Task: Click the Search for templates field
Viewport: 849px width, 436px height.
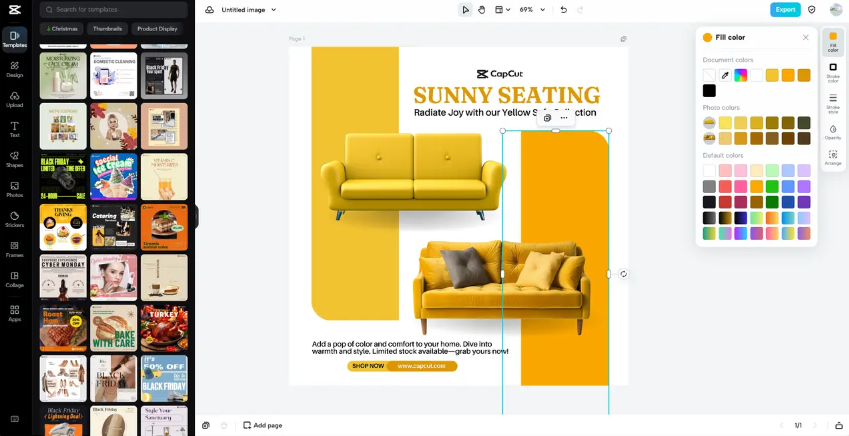Action: click(114, 10)
